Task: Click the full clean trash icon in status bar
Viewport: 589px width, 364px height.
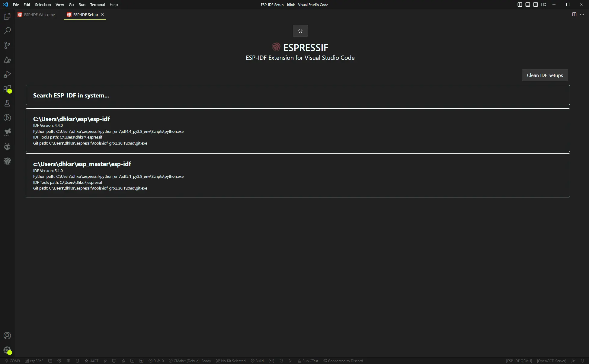Action: 68,361
